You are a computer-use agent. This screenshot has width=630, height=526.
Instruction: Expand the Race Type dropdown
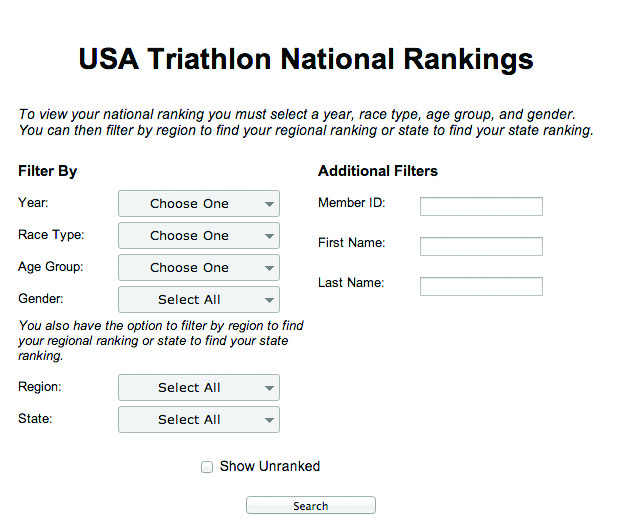coord(198,236)
